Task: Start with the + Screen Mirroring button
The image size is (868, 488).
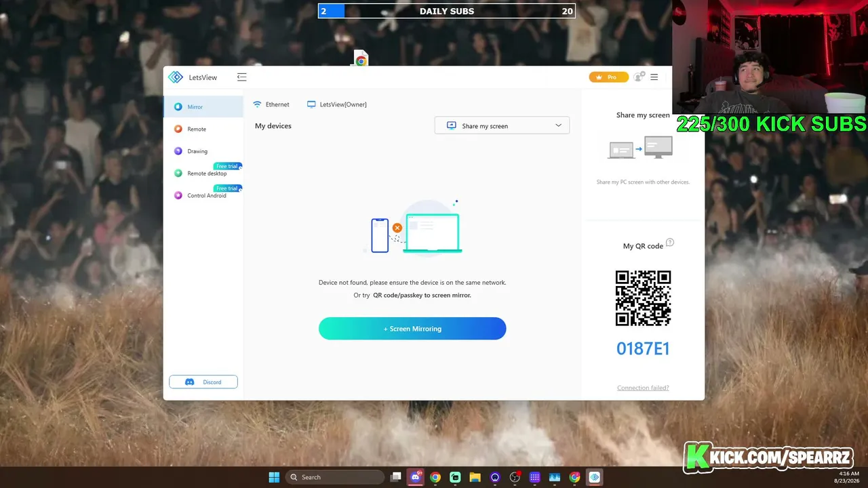Action: pos(412,329)
